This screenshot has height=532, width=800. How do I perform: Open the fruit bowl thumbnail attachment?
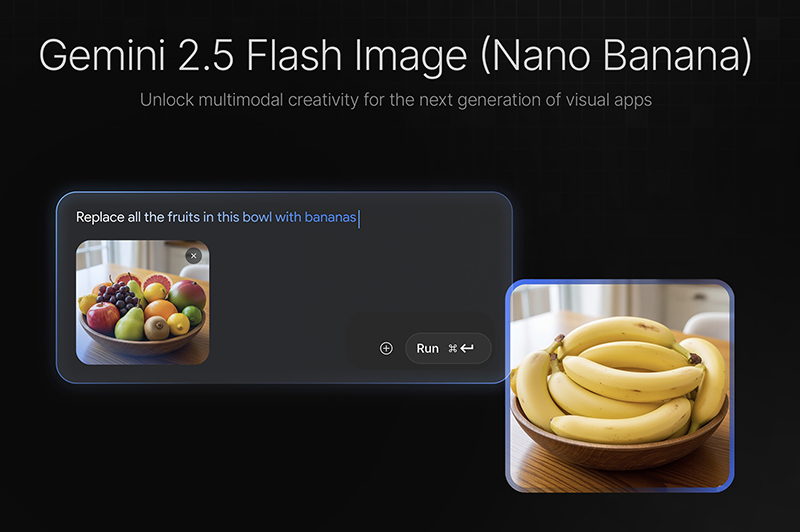(142, 302)
